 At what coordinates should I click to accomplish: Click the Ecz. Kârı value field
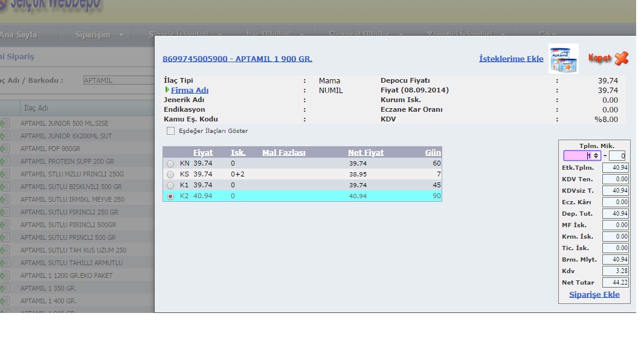(615, 202)
